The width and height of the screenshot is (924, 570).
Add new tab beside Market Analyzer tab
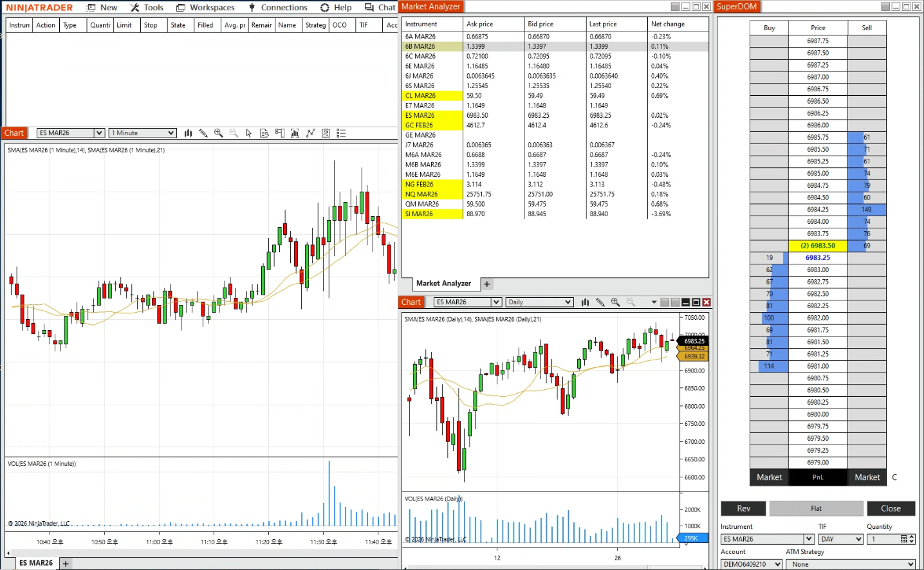click(x=486, y=284)
